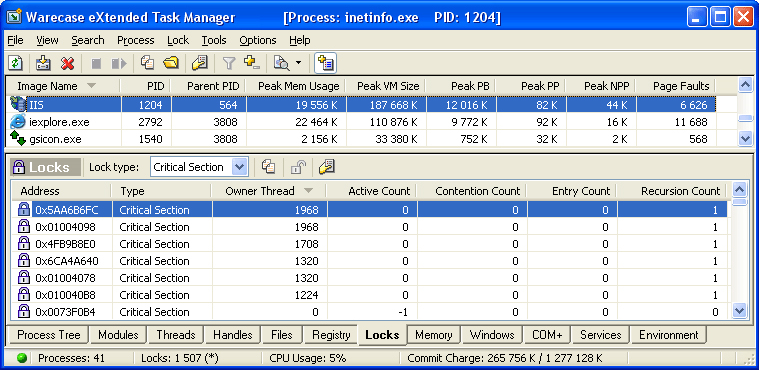Click the save/export to disk toolbar icon
This screenshot has height=370, width=759.
[x=44, y=63]
